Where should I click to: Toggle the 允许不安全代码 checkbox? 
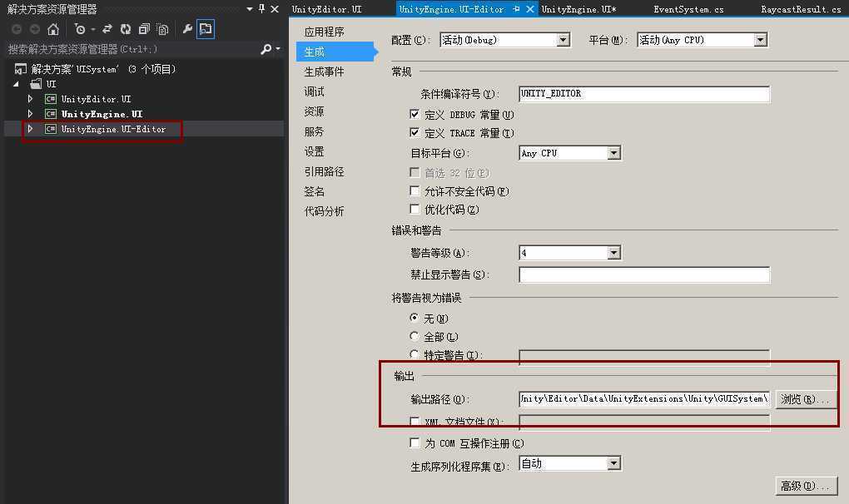coord(415,191)
